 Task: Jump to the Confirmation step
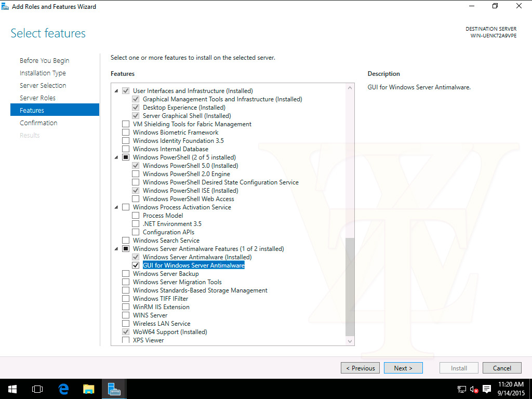(x=38, y=123)
